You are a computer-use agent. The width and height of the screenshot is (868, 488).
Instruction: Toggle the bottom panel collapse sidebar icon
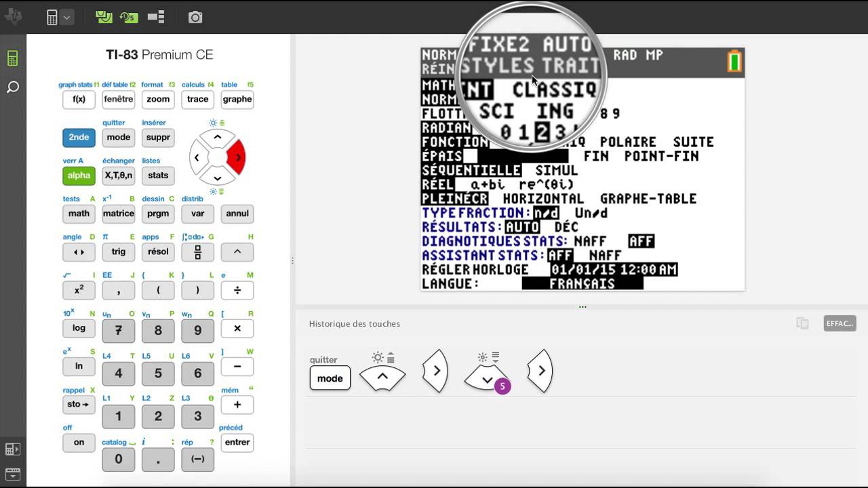point(13,474)
